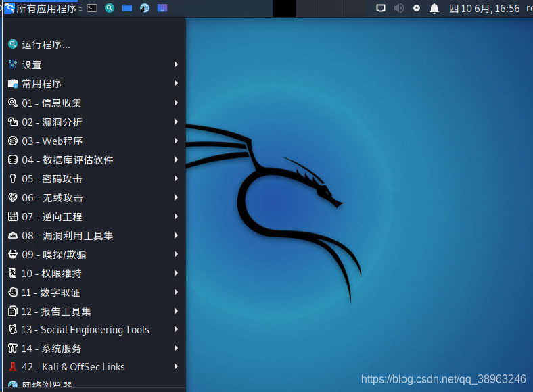This screenshot has width=533, height=392.
Task: Open the 所有应用程序 applications menu button
Action: click(x=41, y=8)
